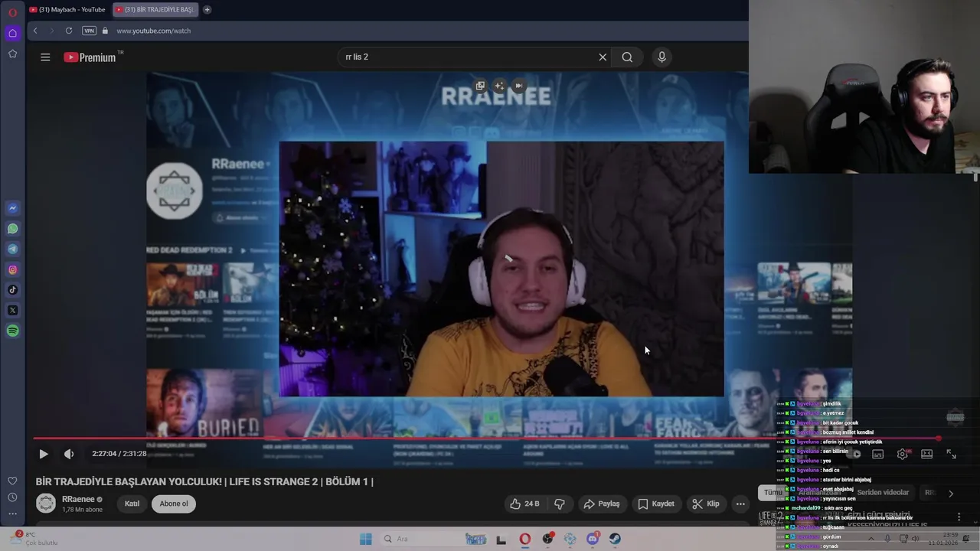Switch to the Maybach - YouTube tab
Image resolution: width=980 pixels, height=551 pixels.
click(x=68, y=9)
